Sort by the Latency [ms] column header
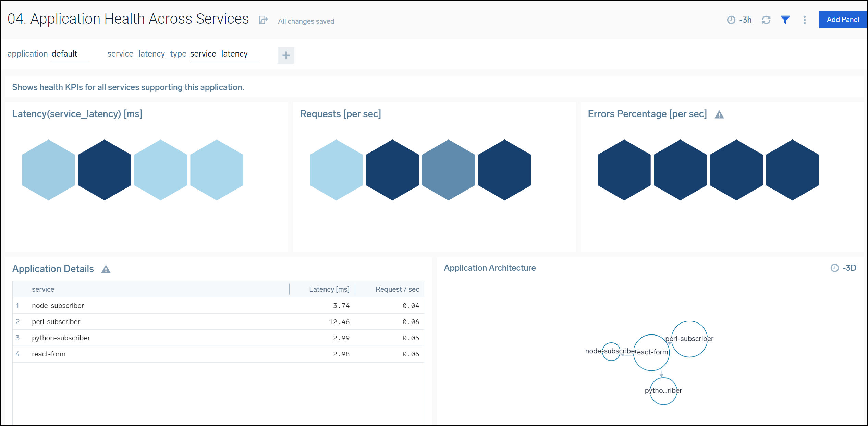Image resolution: width=868 pixels, height=426 pixels. click(329, 289)
